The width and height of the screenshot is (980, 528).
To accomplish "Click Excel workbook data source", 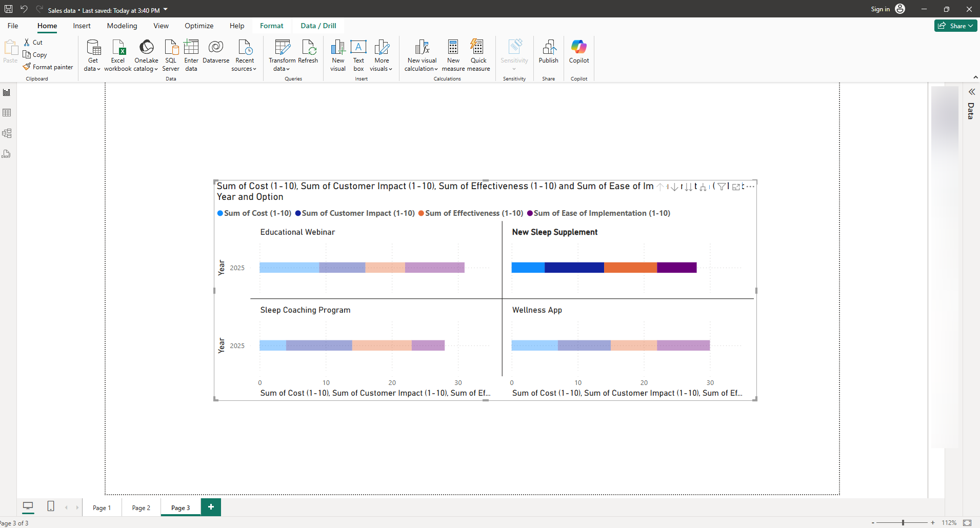I will point(118,56).
